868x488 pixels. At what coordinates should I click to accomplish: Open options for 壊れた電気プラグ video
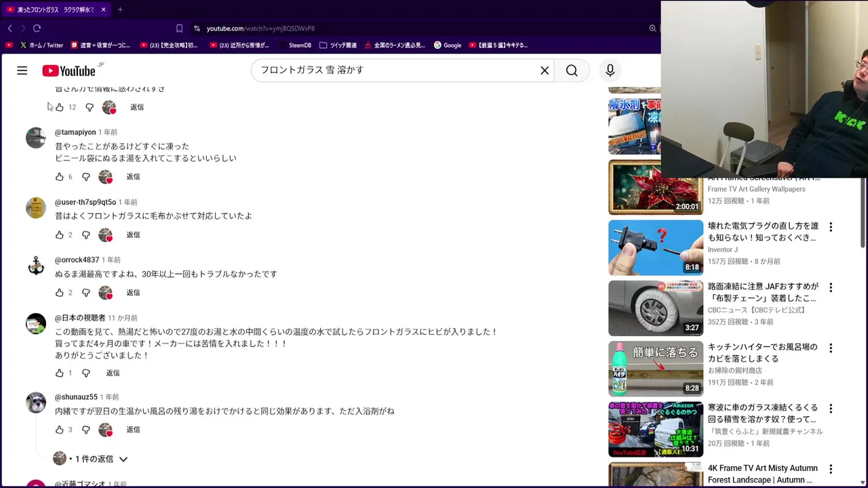click(831, 227)
